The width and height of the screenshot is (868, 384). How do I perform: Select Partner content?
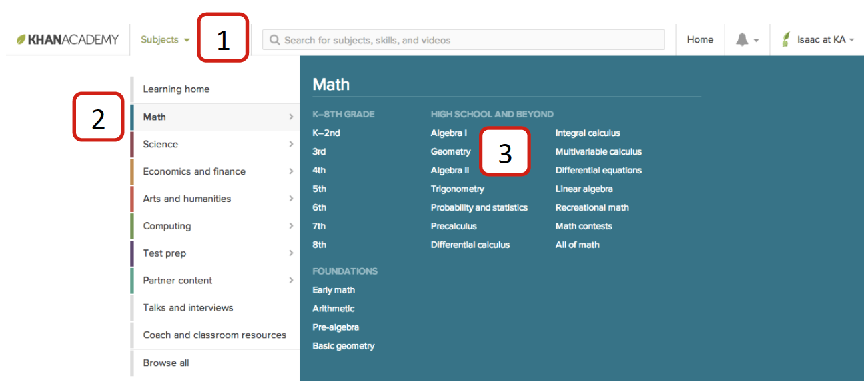(215, 281)
